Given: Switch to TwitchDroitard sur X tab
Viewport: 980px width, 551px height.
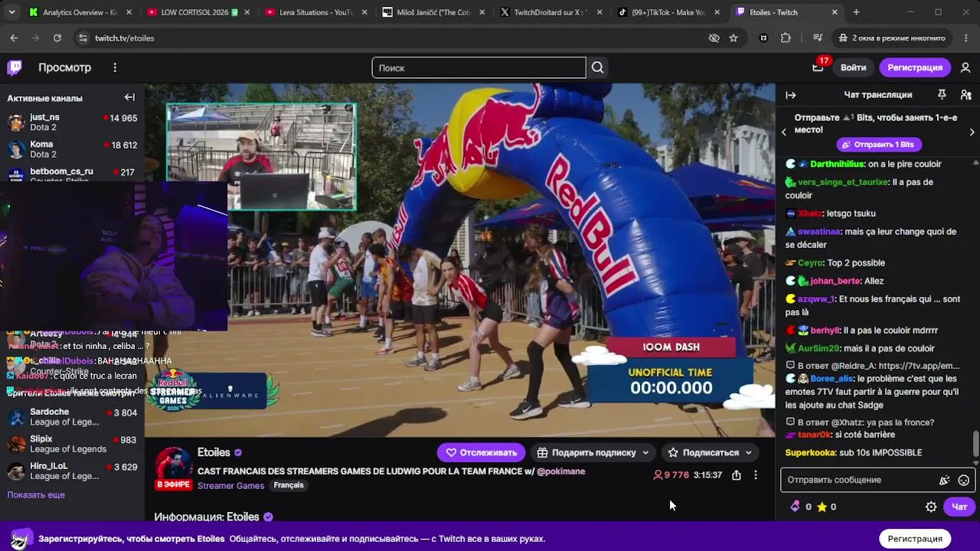Looking at the screenshot, I should pyautogui.click(x=550, y=12).
